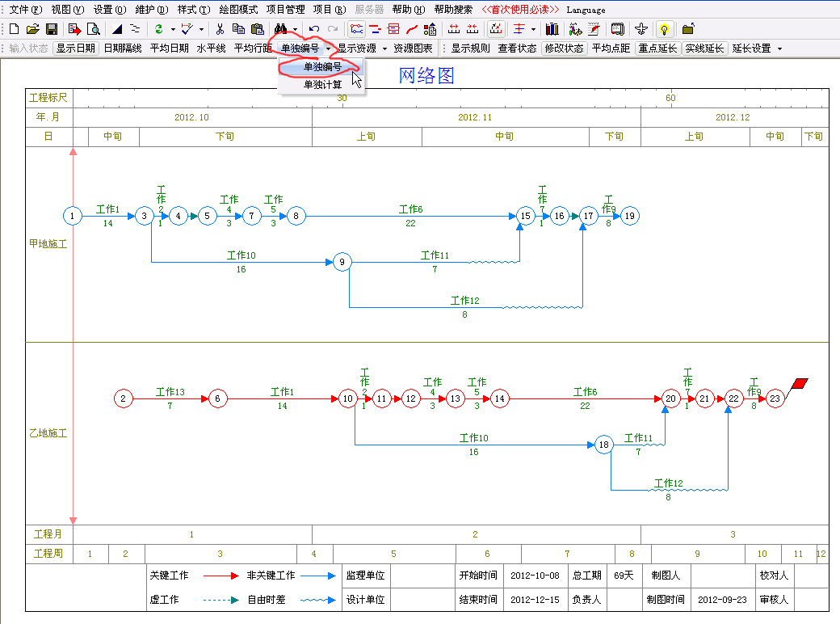Open the <<首次使用必读>> link
The width and height of the screenshot is (840, 624).
[x=520, y=10]
